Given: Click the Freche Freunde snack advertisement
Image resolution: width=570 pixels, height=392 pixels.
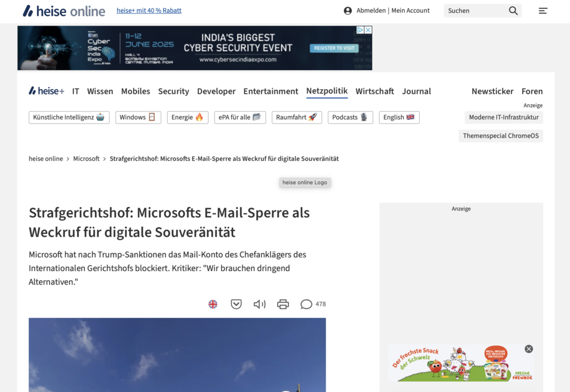Looking at the screenshot, I should point(461,363).
